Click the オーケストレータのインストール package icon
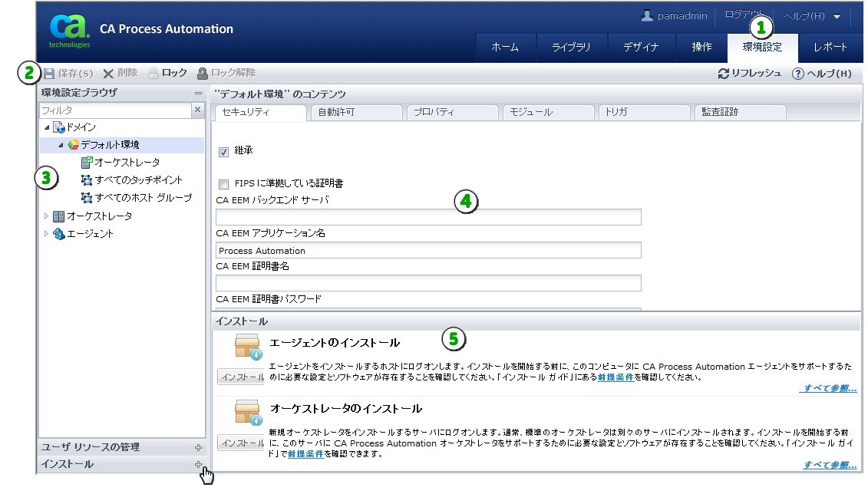Image resolution: width=868 pixels, height=494 pixels. [247, 413]
